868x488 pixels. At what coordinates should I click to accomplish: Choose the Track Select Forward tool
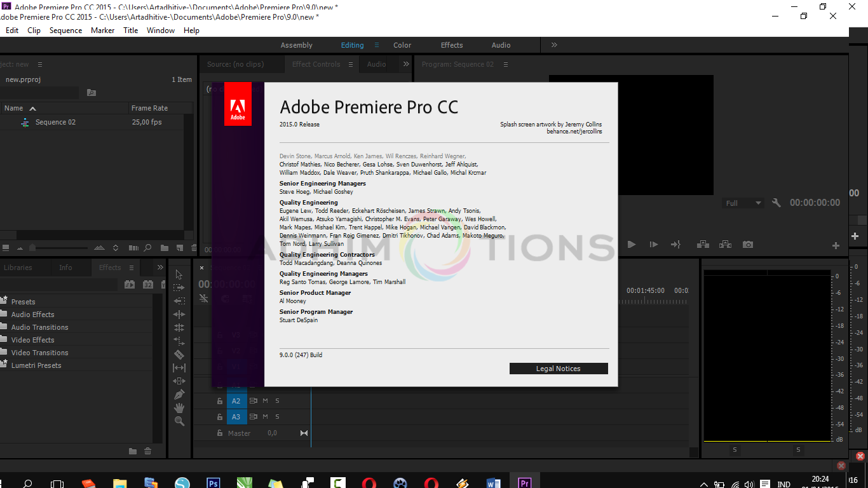pos(179,288)
